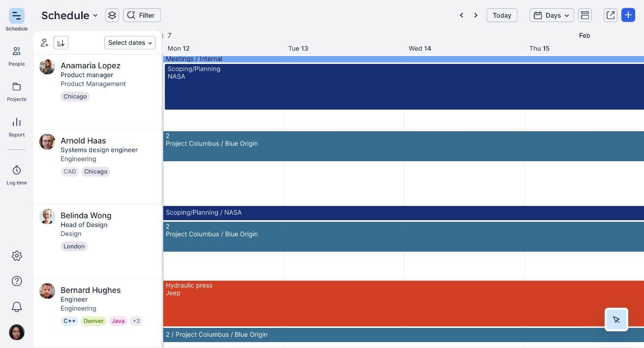The width and height of the screenshot is (644, 348).
Task: Click the Today button
Action: 502,15
